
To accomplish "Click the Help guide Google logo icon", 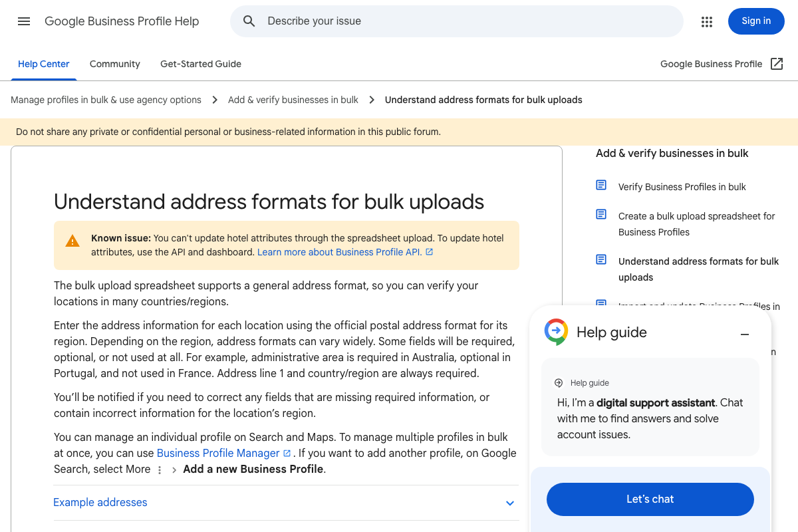I will 556,332.
